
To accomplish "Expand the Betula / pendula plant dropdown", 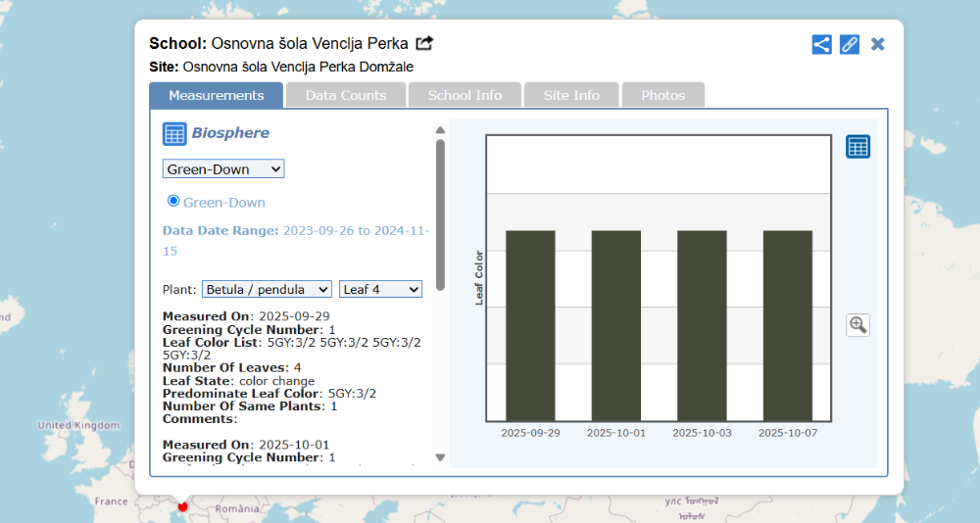I will tap(267, 290).
